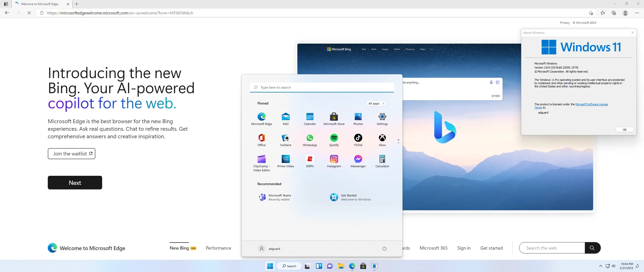Expand All apps list

click(376, 104)
